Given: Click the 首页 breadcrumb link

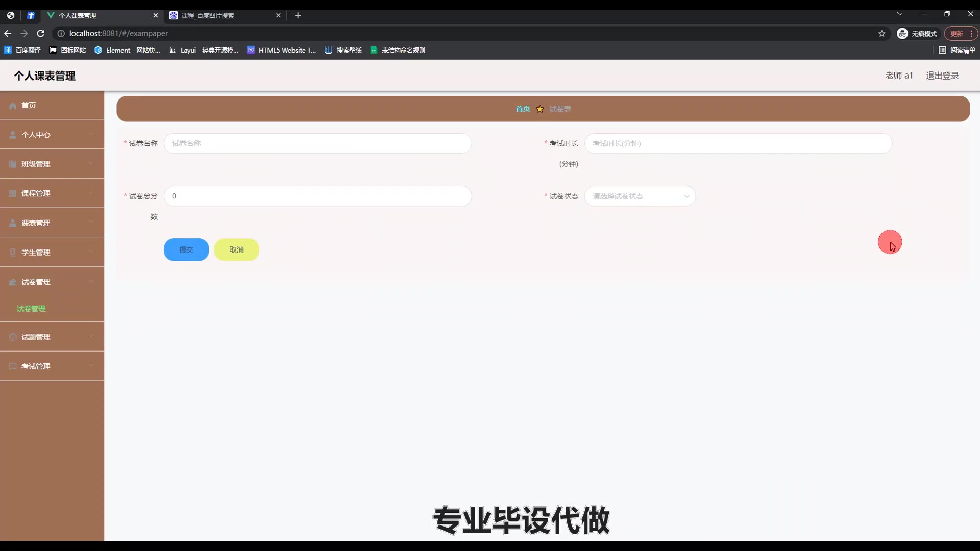Looking at the screenshot, I should click(522, 109).
